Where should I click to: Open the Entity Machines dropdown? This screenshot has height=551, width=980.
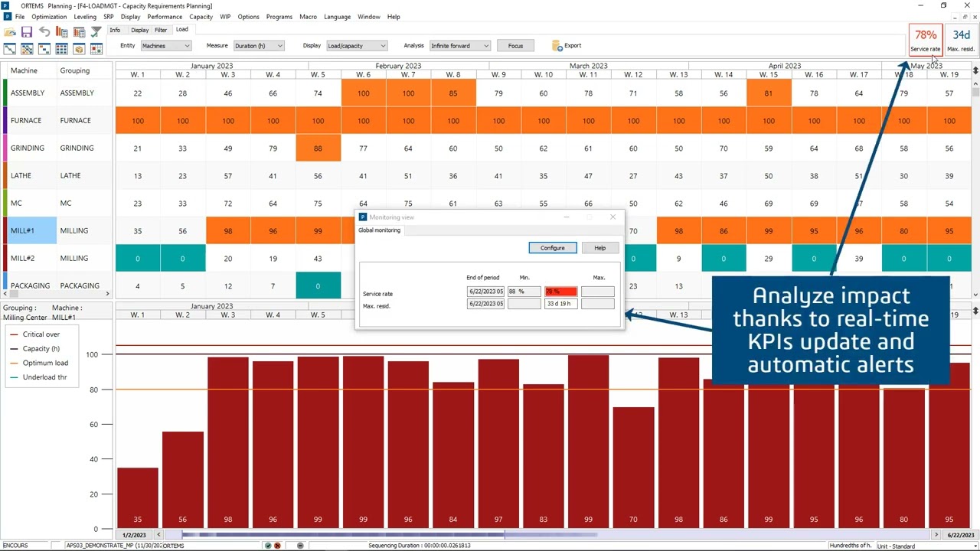pyautogui.click(x=165, y=46)
